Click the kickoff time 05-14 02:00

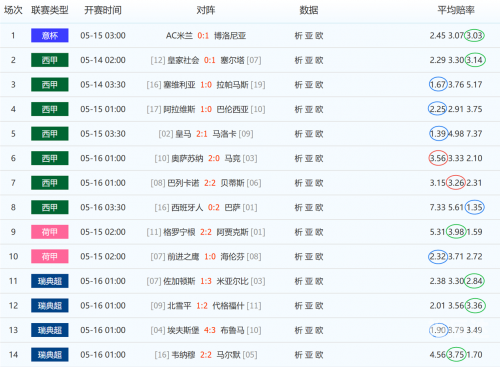click(x=103, y=60)
